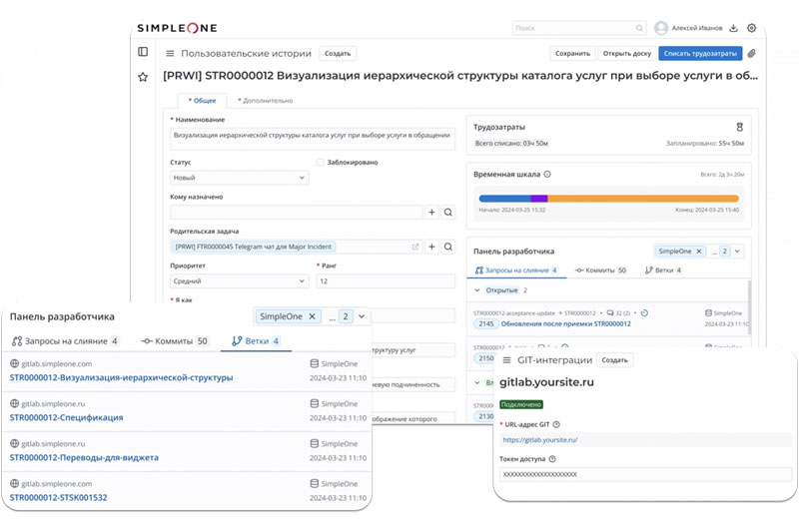Click the star favorites icon in sidebar
The width and height of the screenshot is (799, 532).
143,77
